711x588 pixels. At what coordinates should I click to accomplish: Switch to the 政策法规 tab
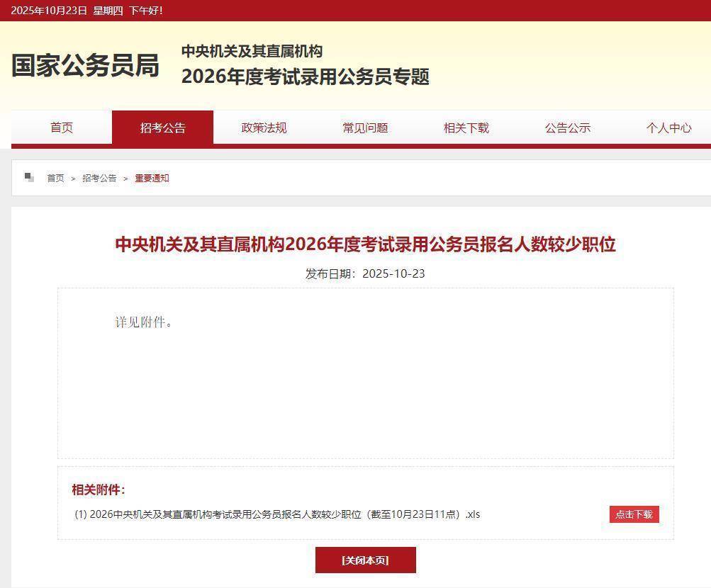tap(262, 128)
